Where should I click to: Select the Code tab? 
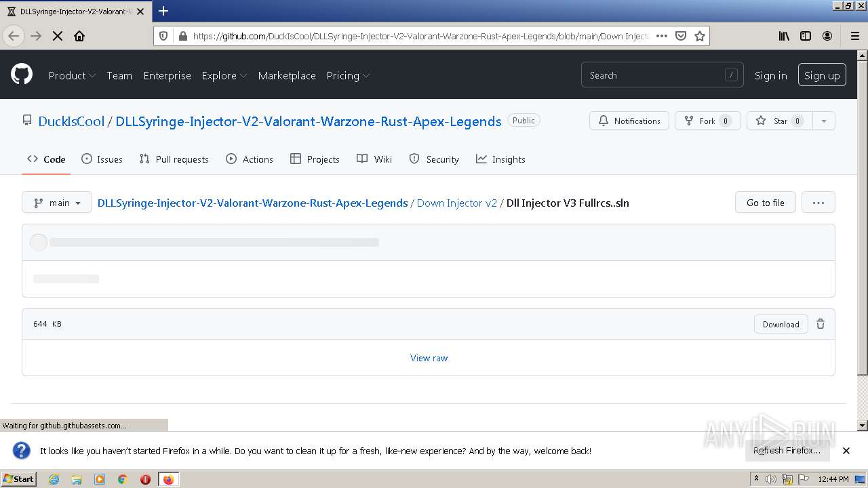point(46,159)
